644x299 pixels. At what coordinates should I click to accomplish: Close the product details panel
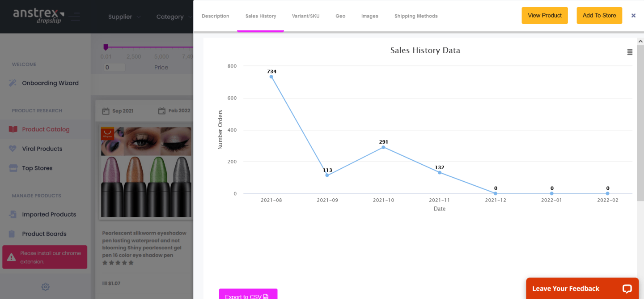pos(633,15)
